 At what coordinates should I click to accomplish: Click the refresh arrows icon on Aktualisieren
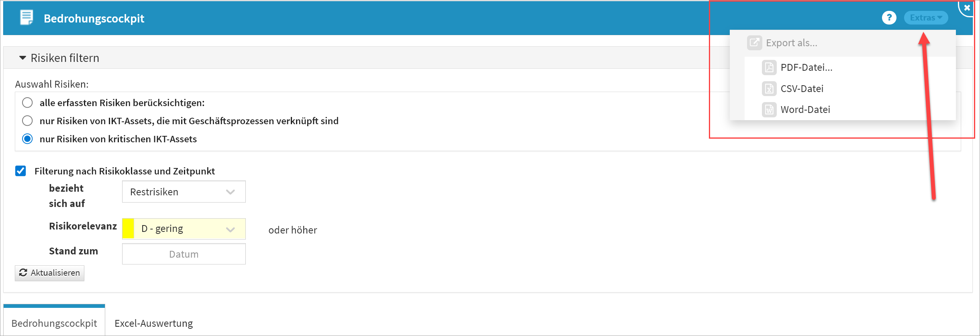click(x=23, y=272)
